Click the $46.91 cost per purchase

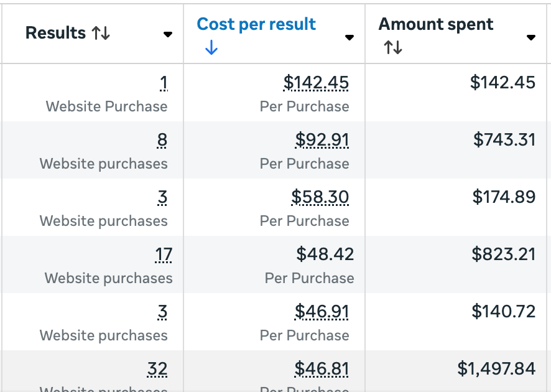pos(322,312)
